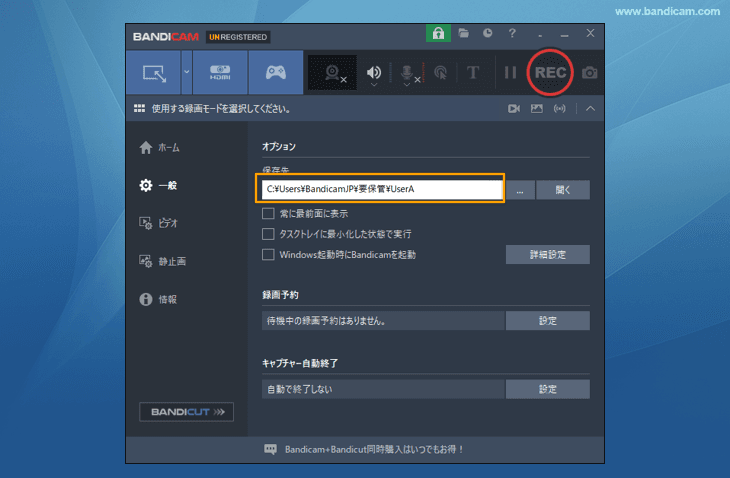The height and width of the screenshot is (478, 730).
Task: Toggle mouse click effect icon
Action: [440, 73]
